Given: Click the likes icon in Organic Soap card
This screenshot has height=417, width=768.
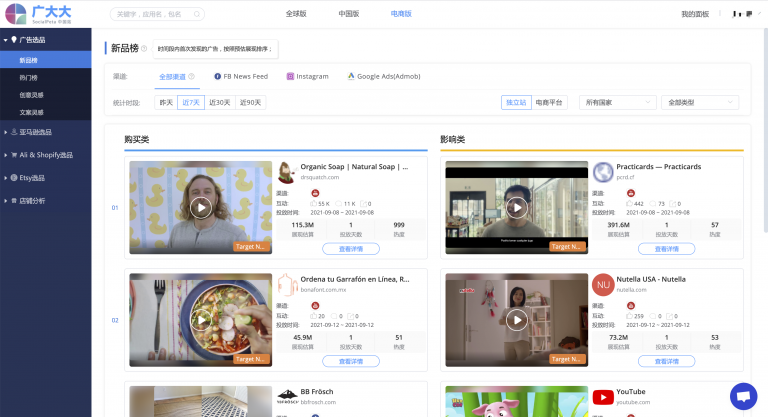Looking at the screenshot, I should [x=313, y=203].
